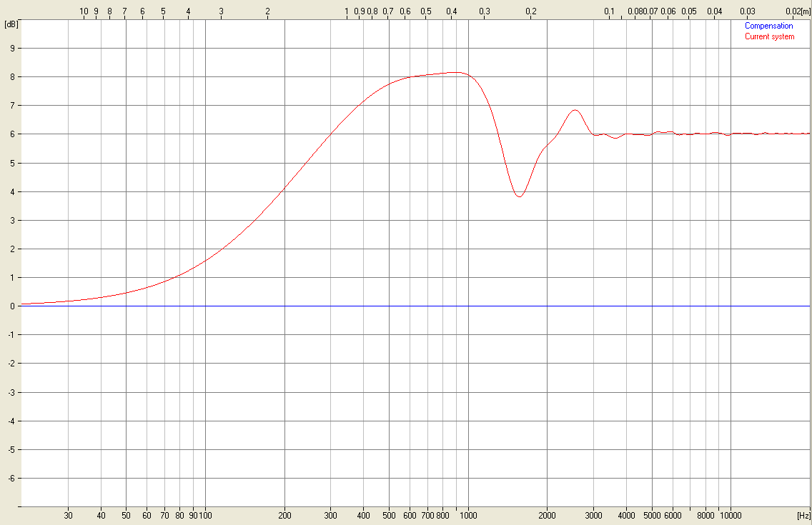
Task: Click the 6 tick on the dB axis
Action: point(13,134)
